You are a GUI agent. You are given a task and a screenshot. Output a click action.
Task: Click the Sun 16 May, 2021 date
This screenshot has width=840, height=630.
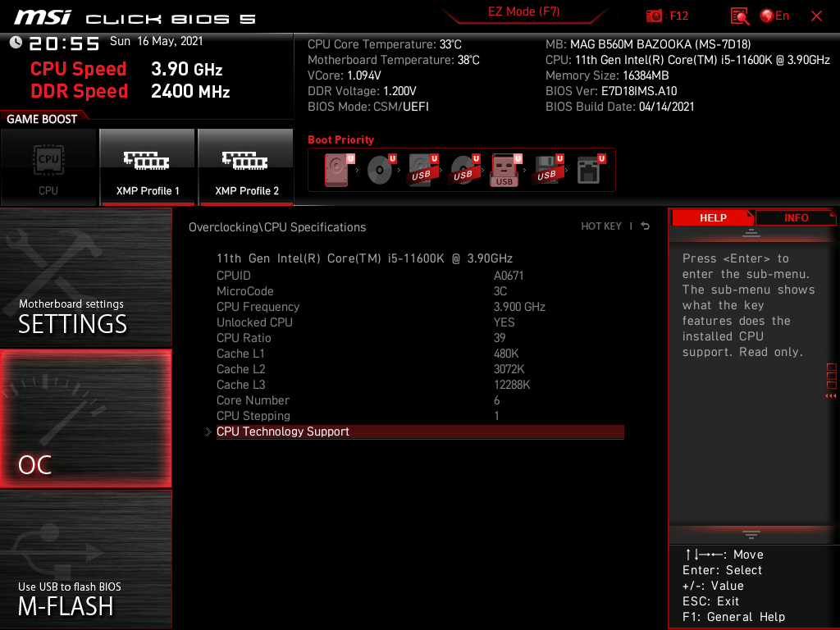[x=157, y=41]
